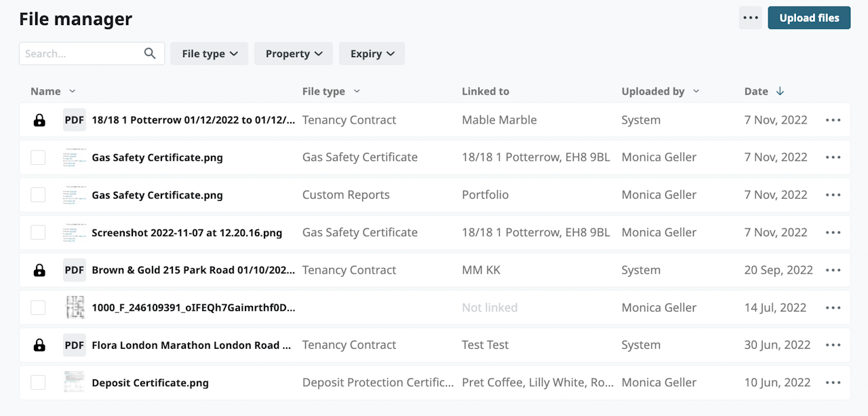Image resolution: width=868 pixels, height=416 pixels.
Task: Open the more options menu beside Upload files
Action: click(751, 18)
